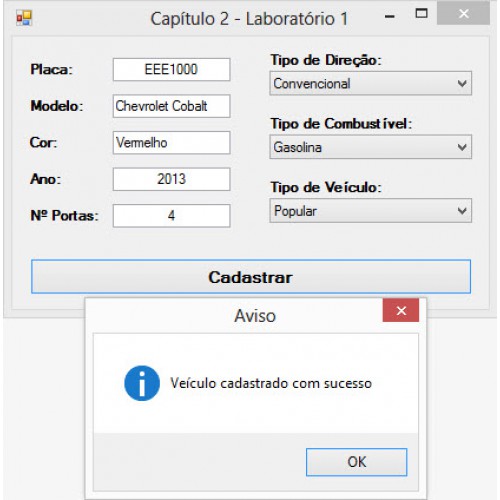500x500 pixels.
Task: Select the Convencional combo box
Action: [x=370, y=83]
